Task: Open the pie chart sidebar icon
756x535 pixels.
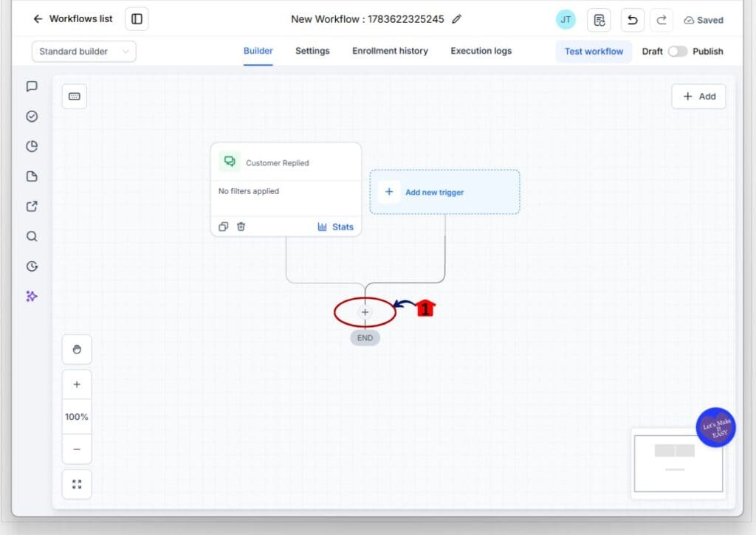Action: [32, 146]
